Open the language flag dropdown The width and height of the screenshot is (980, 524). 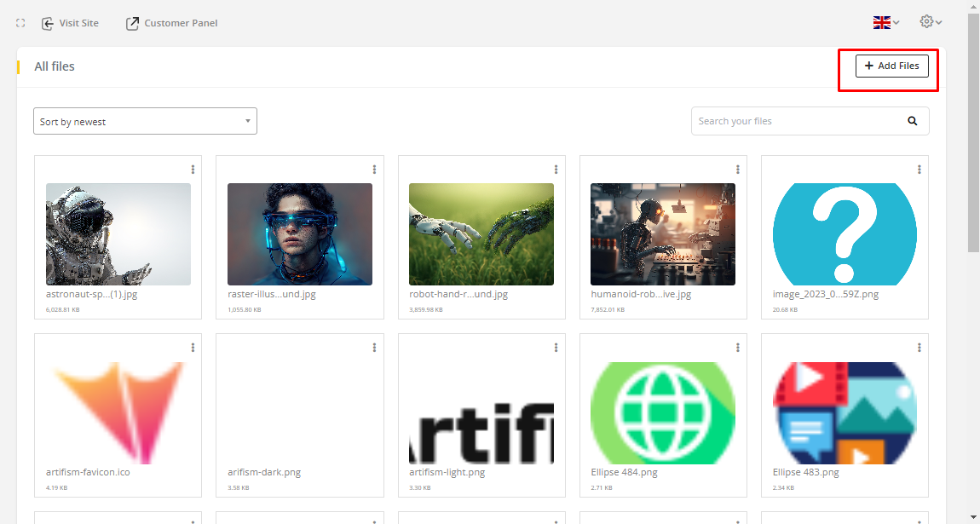click(x=886, y=23)
